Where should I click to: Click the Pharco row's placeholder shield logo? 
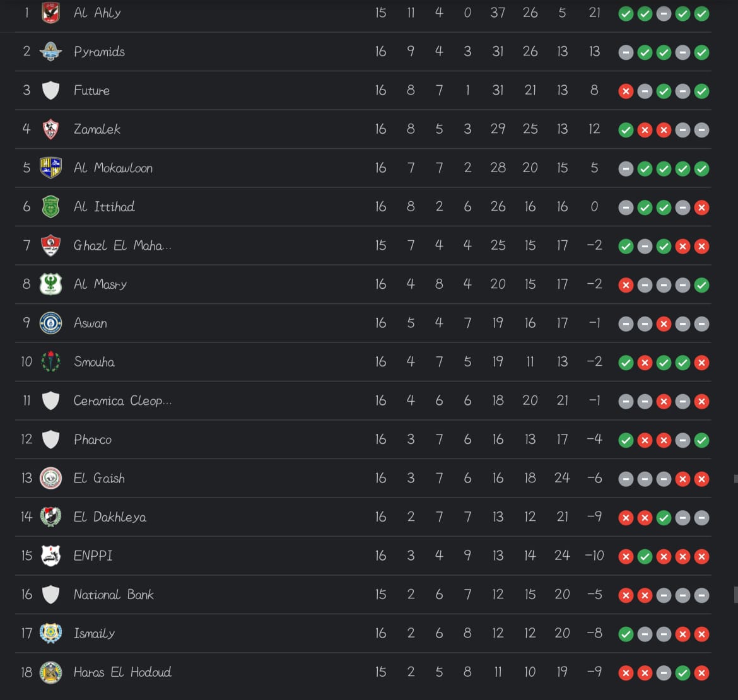click(50, 440)
